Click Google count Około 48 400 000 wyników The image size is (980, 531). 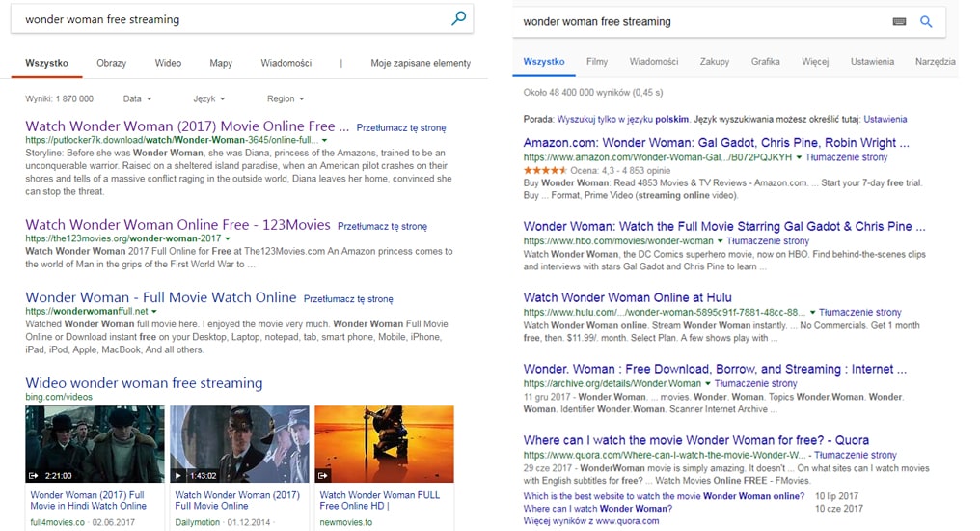pyautogui.click(x=593, y=93)
